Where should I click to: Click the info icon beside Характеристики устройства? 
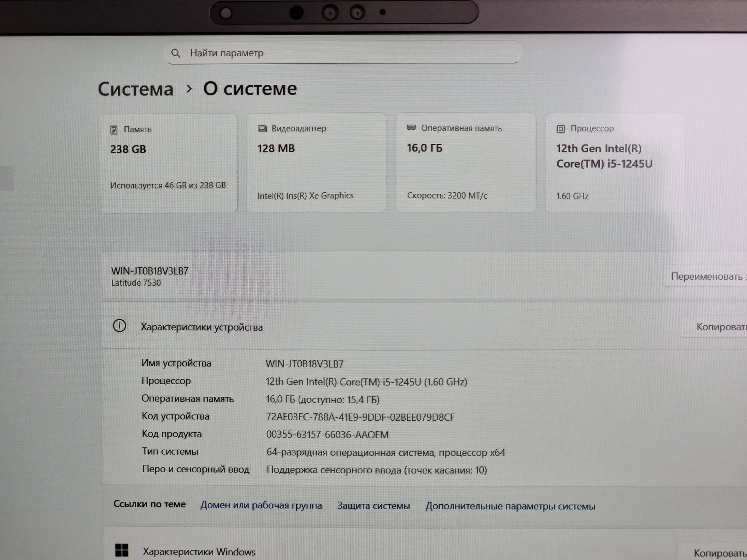point(120,326)
